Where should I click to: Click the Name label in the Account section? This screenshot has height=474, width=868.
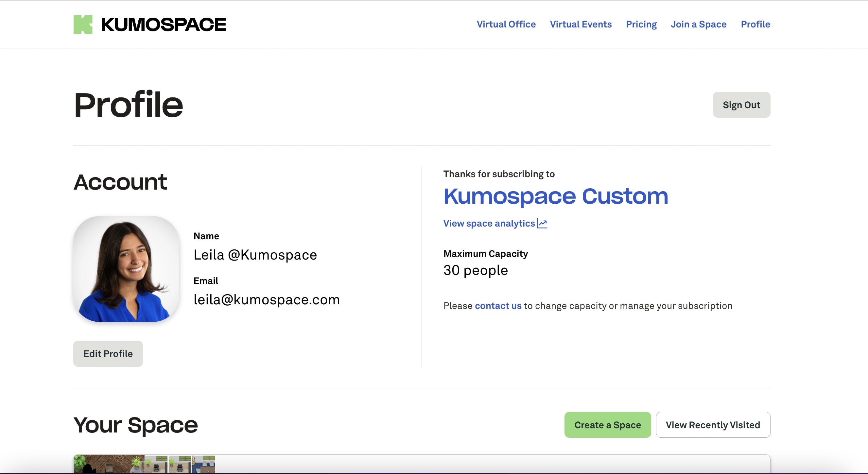click(206, 236)
